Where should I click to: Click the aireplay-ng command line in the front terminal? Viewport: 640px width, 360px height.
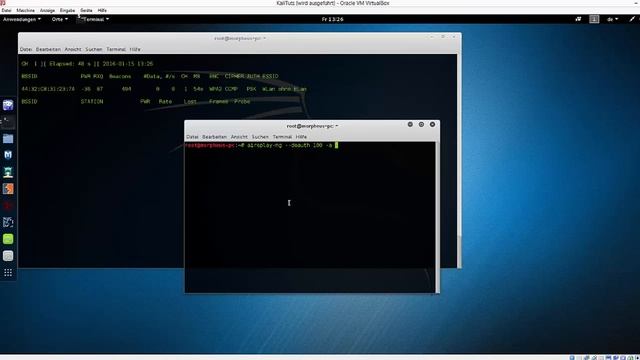point(261,145)
